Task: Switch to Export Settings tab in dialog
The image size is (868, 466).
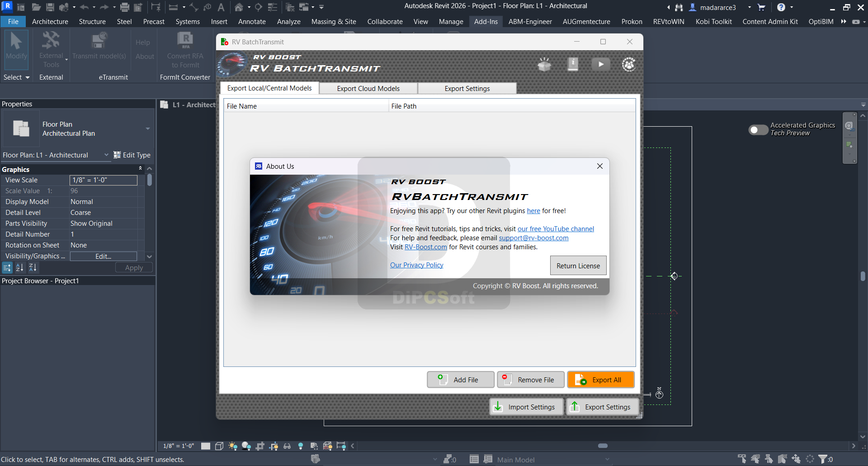Action: [467, 88]
